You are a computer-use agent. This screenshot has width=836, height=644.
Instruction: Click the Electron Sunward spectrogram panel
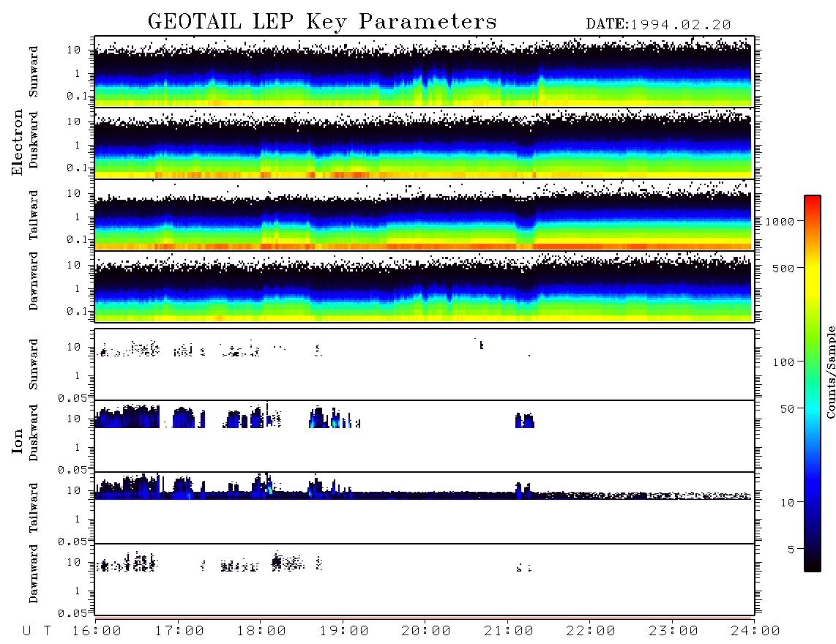click(425, 72)
